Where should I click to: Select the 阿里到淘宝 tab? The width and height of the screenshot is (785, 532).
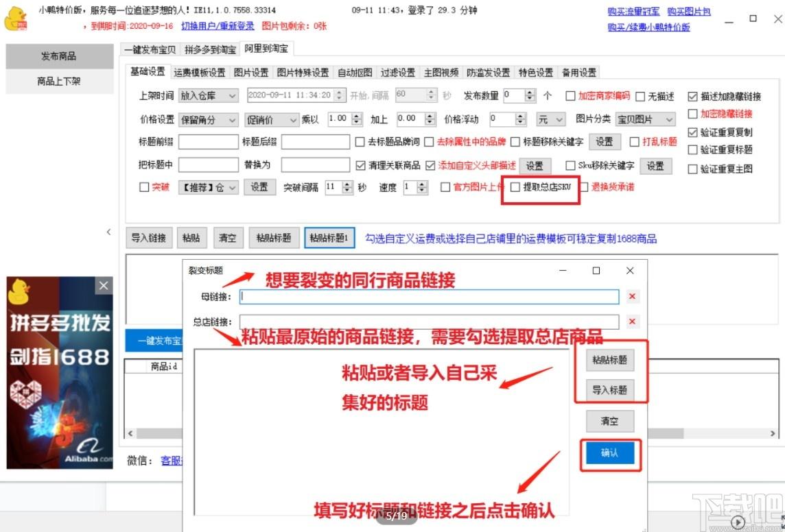point(266,49)
